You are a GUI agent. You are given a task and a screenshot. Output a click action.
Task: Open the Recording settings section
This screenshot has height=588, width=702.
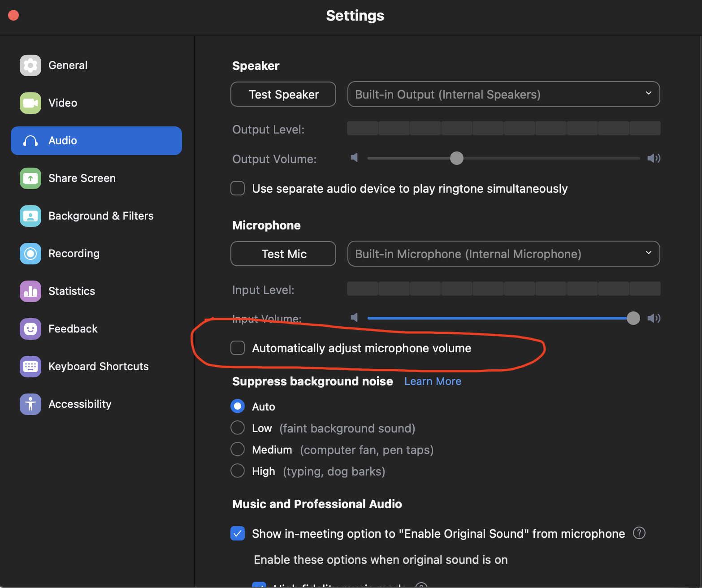[74, 253]
